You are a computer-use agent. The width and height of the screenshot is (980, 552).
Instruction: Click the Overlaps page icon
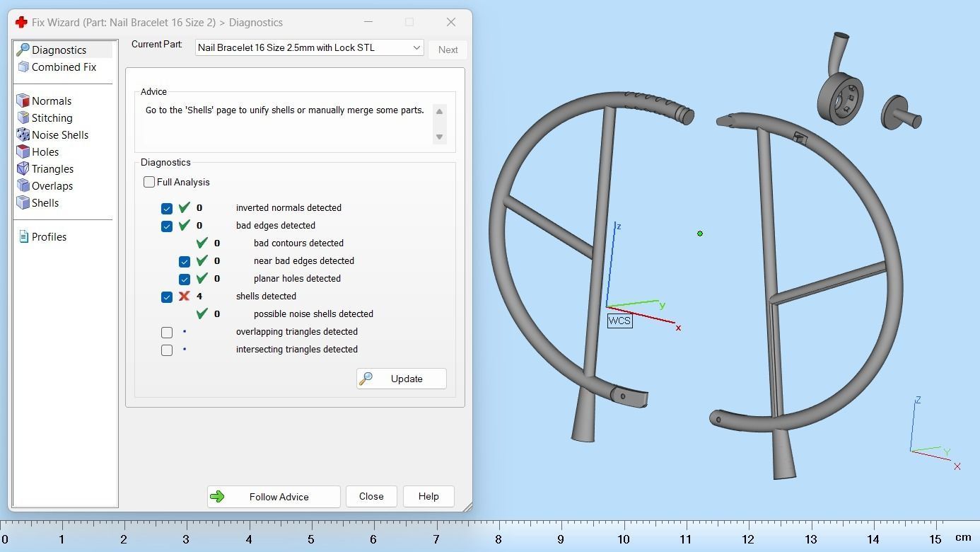(x=23, y=185)
